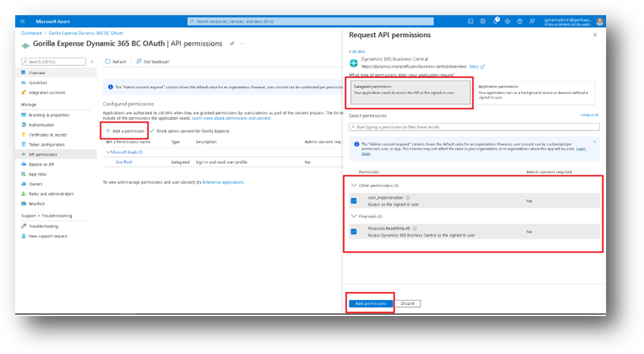Screen dimensions: 644x354
Task: Open the Dashboard breadcrumb
Action: (x=31, y=33)
